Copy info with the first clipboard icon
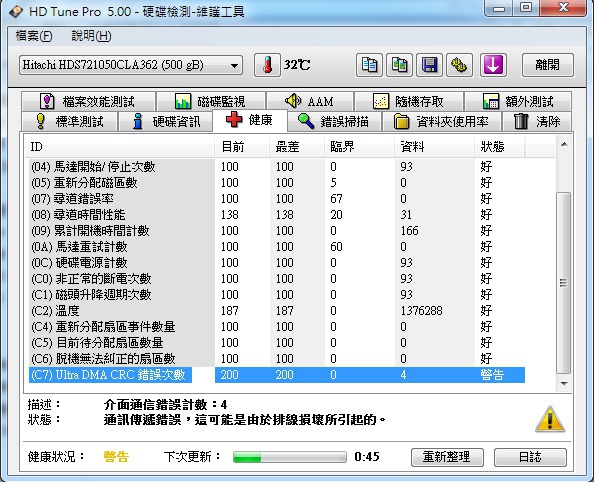This screenshot has height=482, width=594. pyautogui.click(x=369, y=65)
